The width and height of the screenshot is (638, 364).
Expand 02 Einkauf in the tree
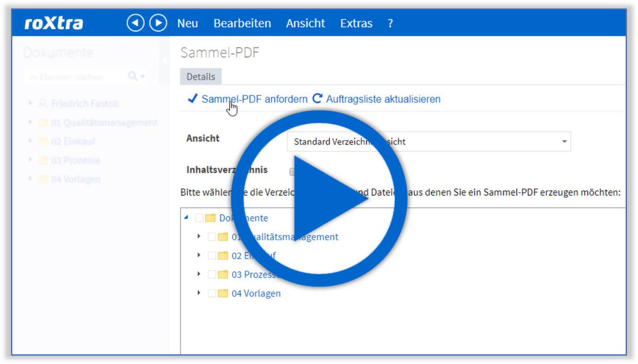point(199,256)
